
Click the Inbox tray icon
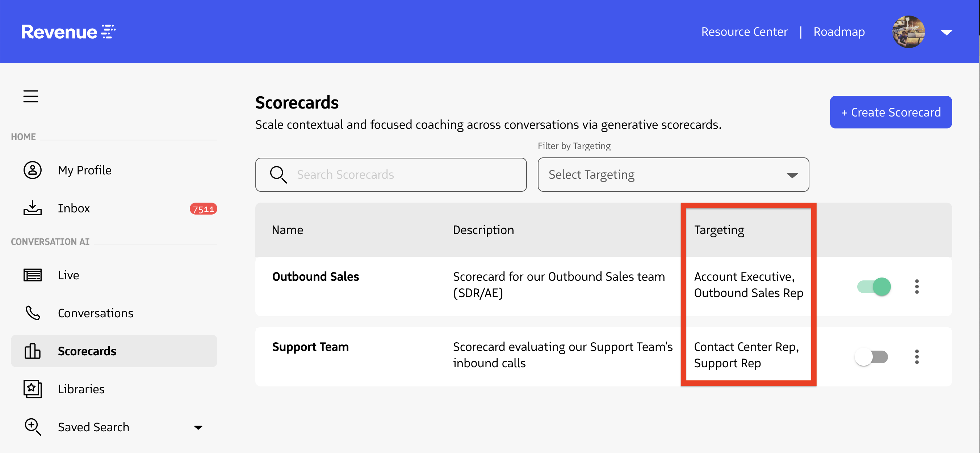tap(32, 208)
